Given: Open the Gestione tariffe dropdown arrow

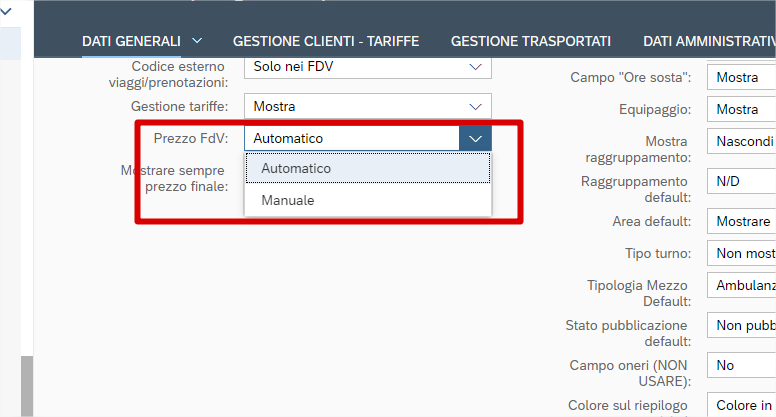Looking at the screenshot, I should click(475, 106).
